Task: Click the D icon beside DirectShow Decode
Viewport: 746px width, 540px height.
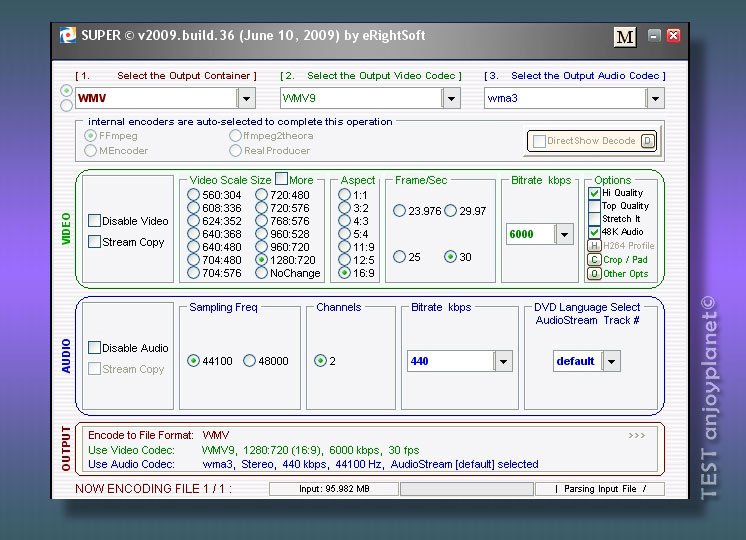Action: tap(648, 141)
